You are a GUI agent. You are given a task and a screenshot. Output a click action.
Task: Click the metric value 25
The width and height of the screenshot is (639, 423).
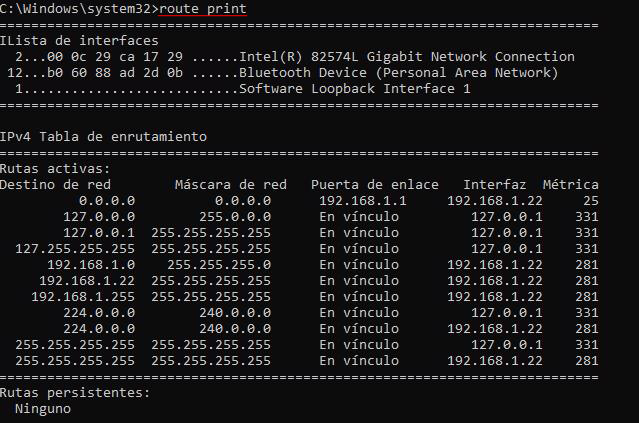tap(591, 200)
